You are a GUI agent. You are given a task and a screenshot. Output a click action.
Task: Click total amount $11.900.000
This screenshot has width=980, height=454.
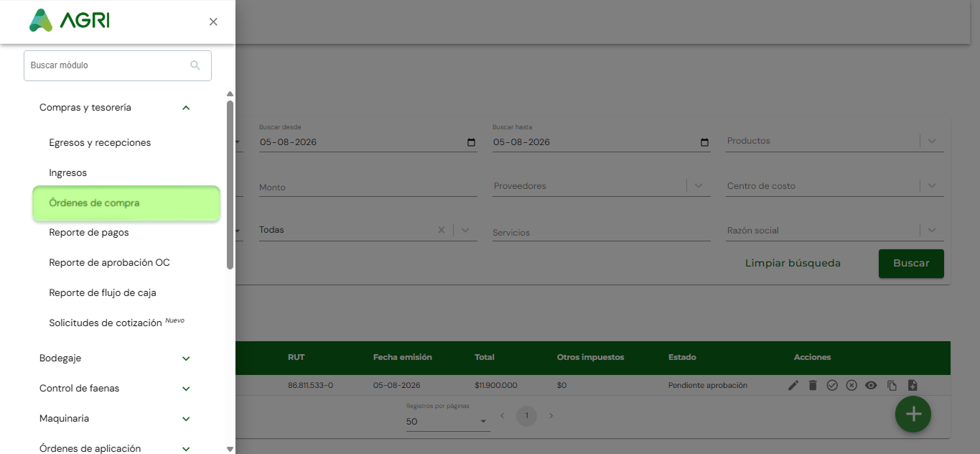[x=496, y=386]
